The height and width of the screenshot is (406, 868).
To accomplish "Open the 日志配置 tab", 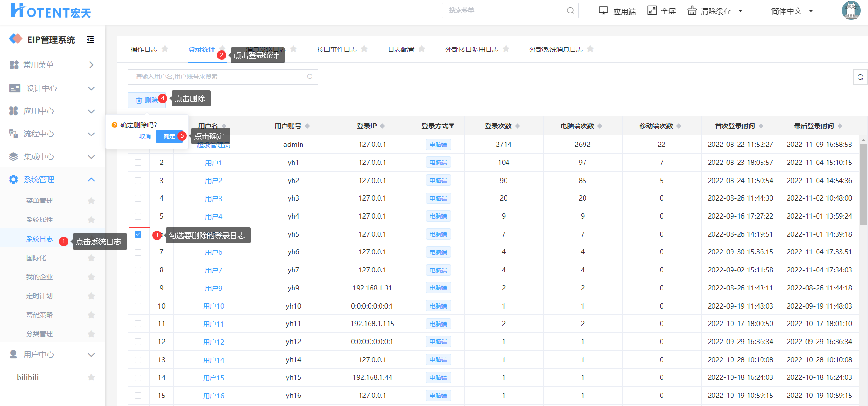I will 401,49.
